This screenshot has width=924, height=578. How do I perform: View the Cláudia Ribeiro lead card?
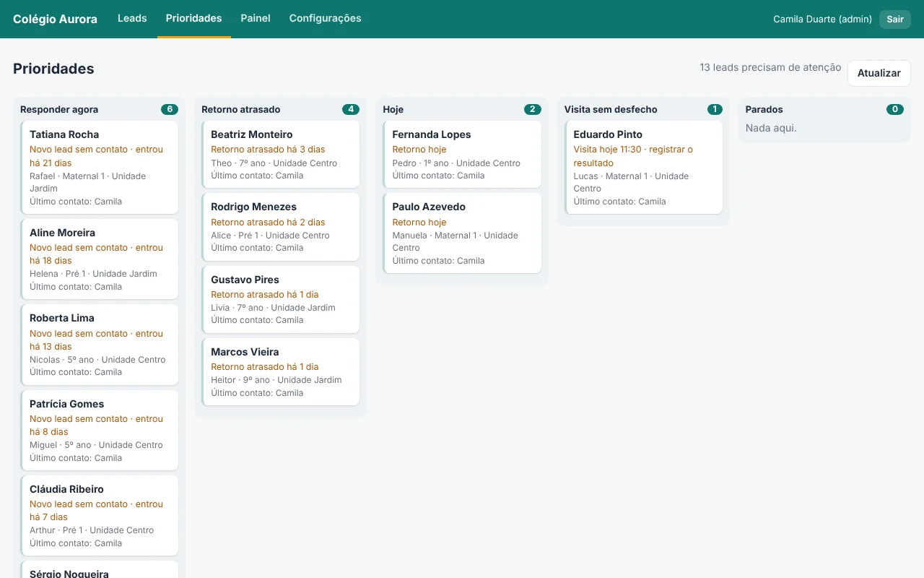100,515
